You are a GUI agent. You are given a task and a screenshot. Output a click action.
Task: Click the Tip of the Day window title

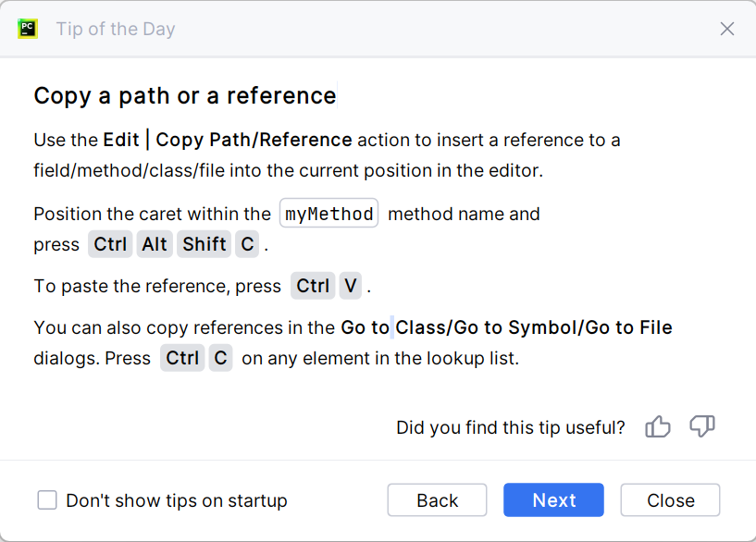coord(116,29)
